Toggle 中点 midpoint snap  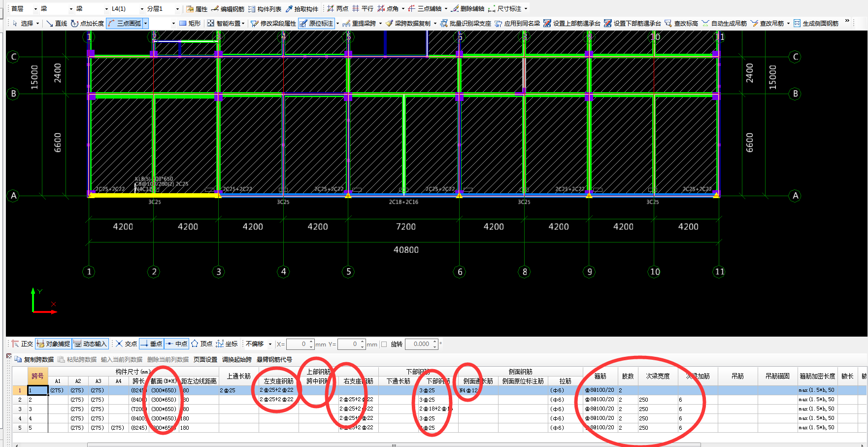tap(176, 344)
